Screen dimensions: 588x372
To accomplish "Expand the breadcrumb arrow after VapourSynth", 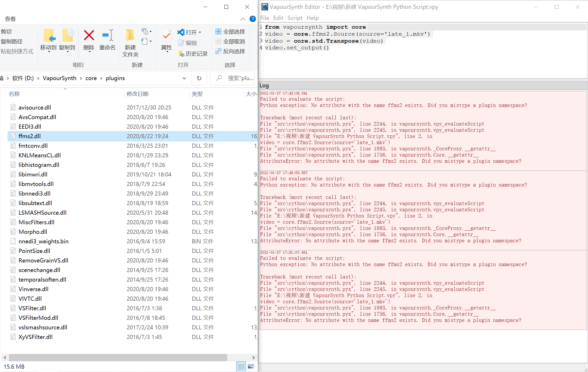I will pyautogui.click(x=81, y=78).
